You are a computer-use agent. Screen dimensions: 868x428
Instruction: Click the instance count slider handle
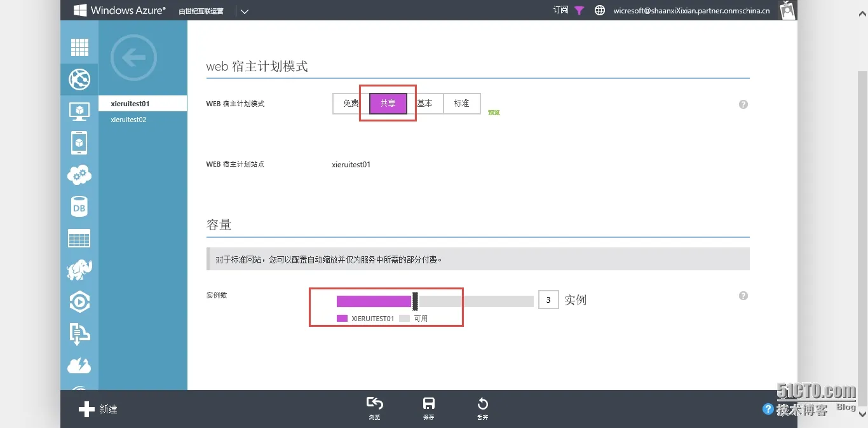[415, 301]
